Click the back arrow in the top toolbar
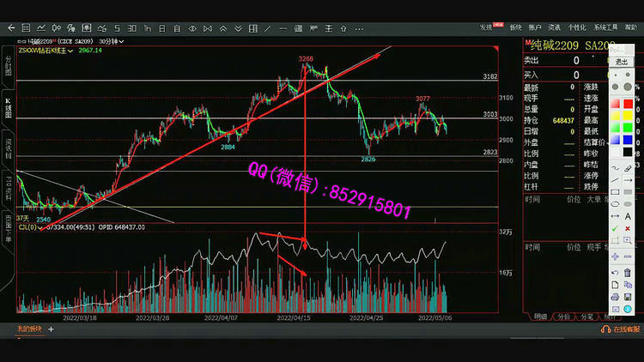This screenshot has height=362, width=644. pyautogui.click(x=12, y=28)
